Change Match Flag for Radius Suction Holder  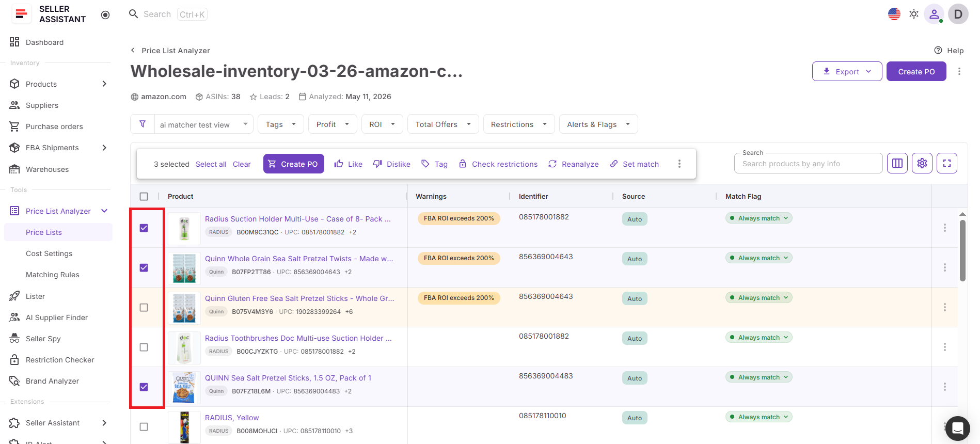pos(758,218)
